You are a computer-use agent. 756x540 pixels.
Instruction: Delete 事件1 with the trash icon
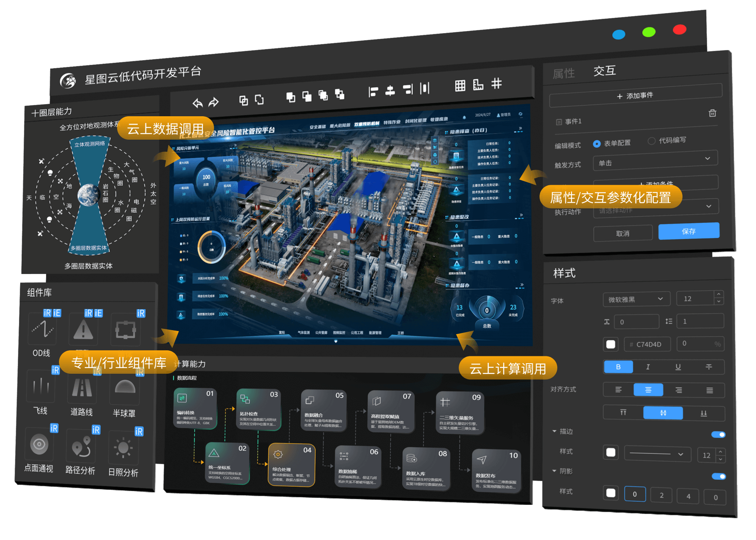[x=712, y=113]
